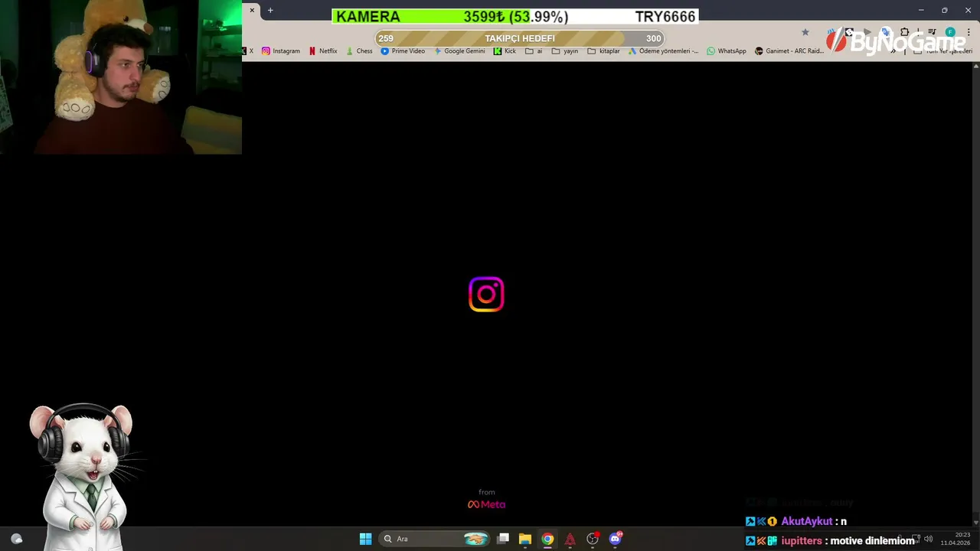Open the Windows Start menu
The height and width of the screenshot is (551, 980).
(365, 539)
